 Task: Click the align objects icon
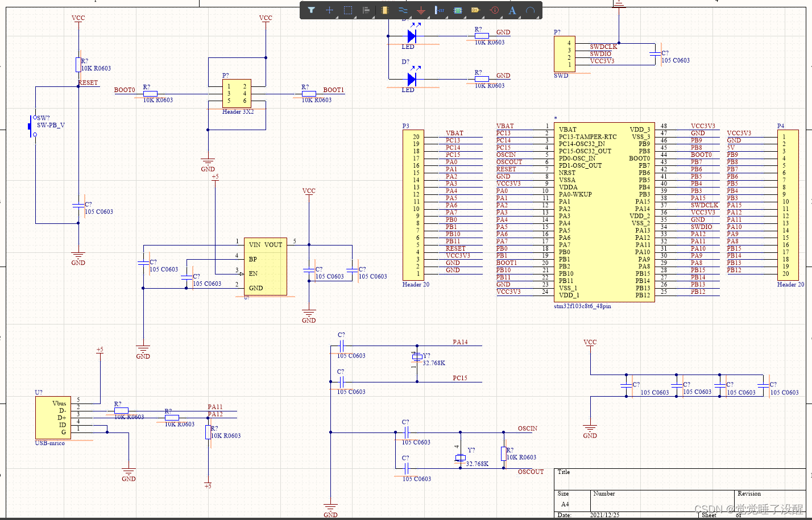click(366, 10)
